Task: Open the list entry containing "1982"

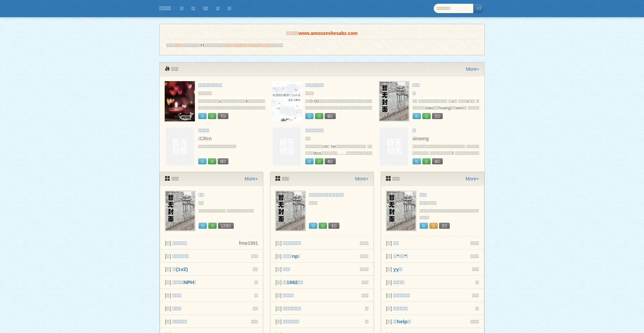Action: (293, 282)
